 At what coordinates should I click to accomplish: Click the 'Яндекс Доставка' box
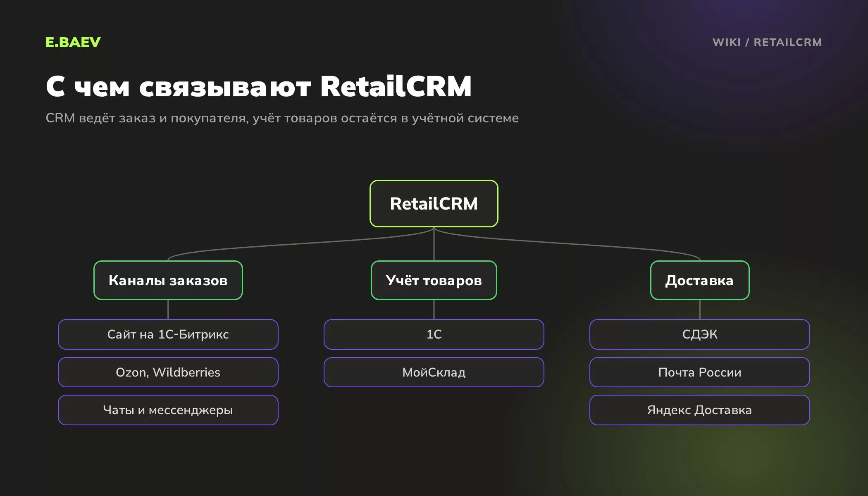(700, 410)
